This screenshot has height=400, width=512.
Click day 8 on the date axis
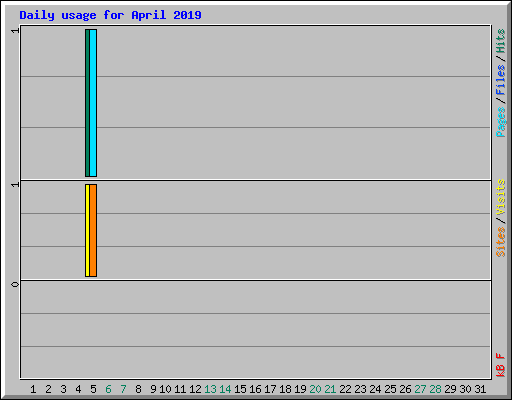tap(138, 389)
